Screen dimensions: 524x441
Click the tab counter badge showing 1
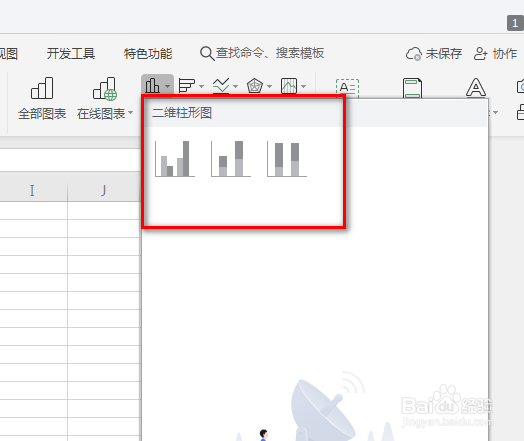(515, 23)
